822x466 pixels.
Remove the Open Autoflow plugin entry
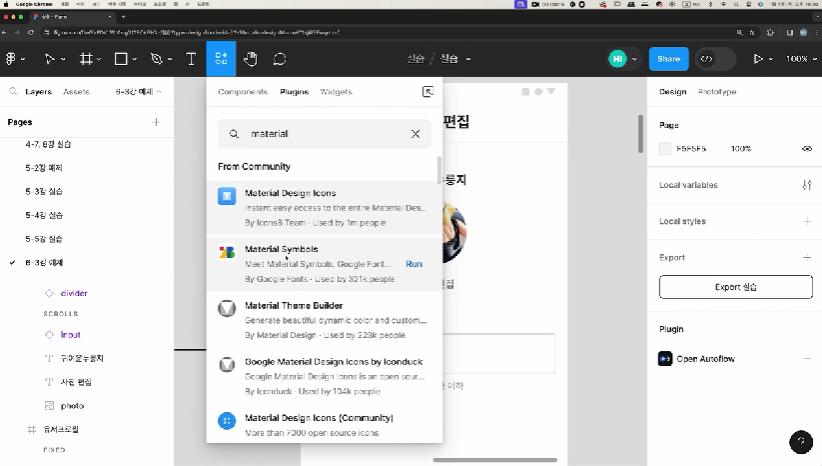(807, 359)
